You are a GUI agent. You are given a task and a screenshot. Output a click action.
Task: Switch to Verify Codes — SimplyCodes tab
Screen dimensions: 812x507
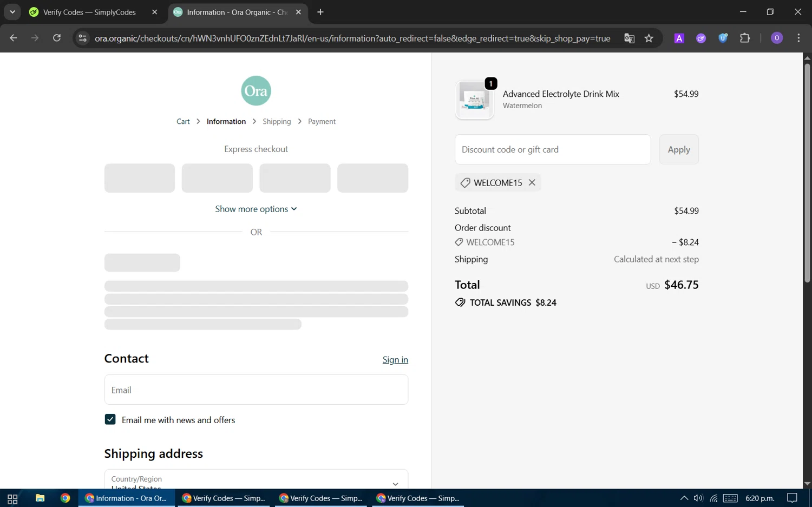(90, 12)
